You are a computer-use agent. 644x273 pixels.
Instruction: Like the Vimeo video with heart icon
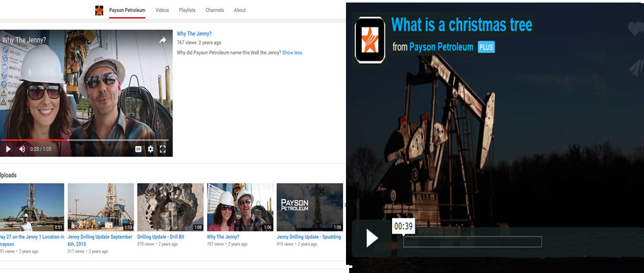click(x=636, y=28)
